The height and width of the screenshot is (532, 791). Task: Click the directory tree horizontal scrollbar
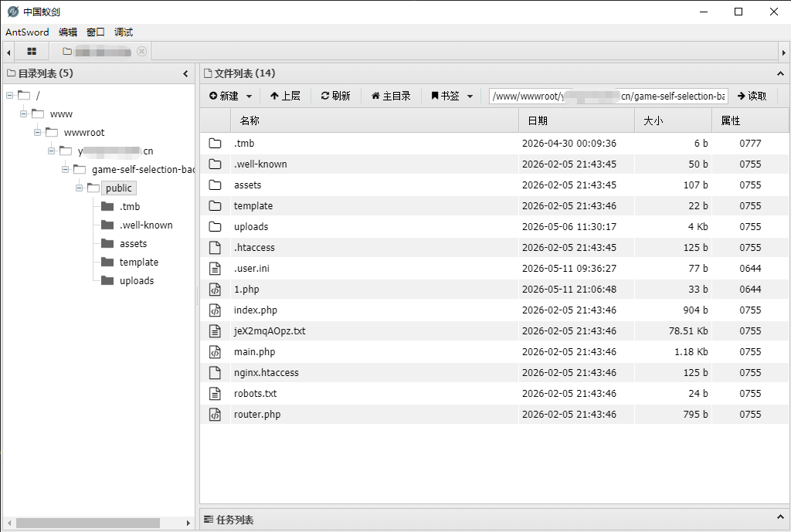(x=88, y=523)
